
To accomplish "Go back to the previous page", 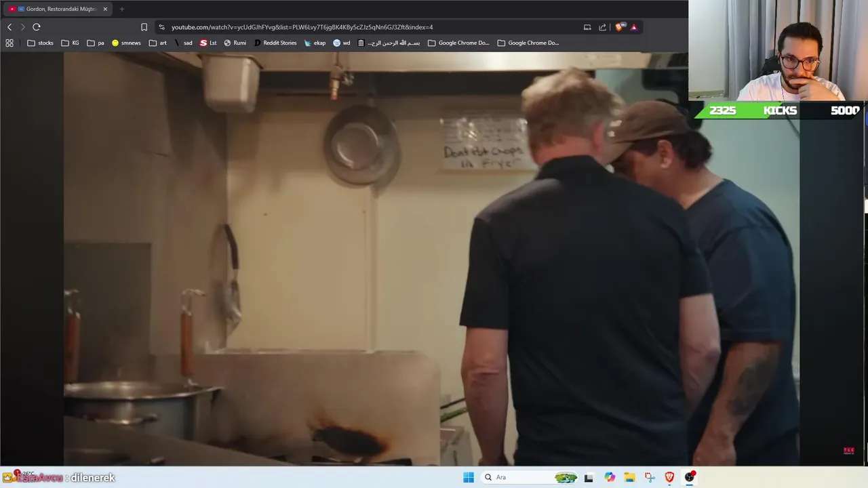I will pyautogui.click(x=9, y=27).
